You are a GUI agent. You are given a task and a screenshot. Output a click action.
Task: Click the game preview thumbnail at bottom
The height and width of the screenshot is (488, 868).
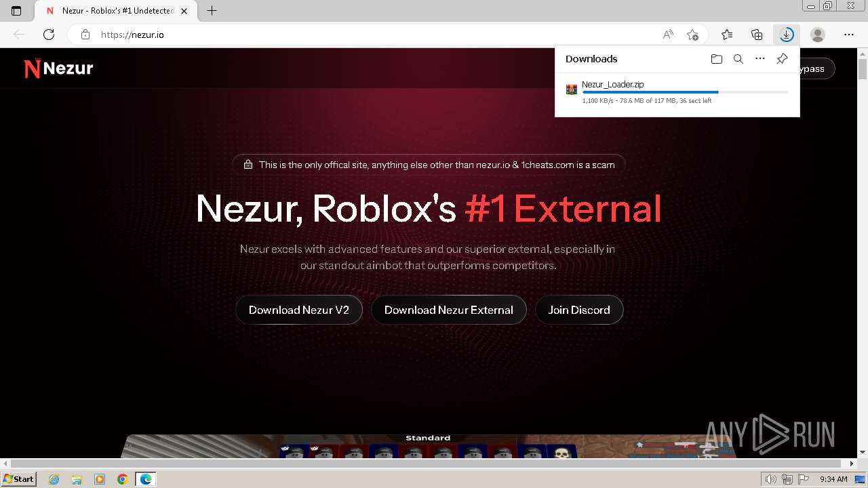pyautogui.click(x=427, y=446)
